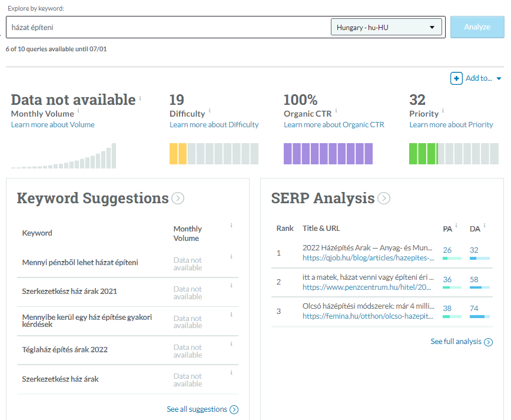Click the Add to... plus icon
Viewport: 511px width, 420px height.
point(456,78)
